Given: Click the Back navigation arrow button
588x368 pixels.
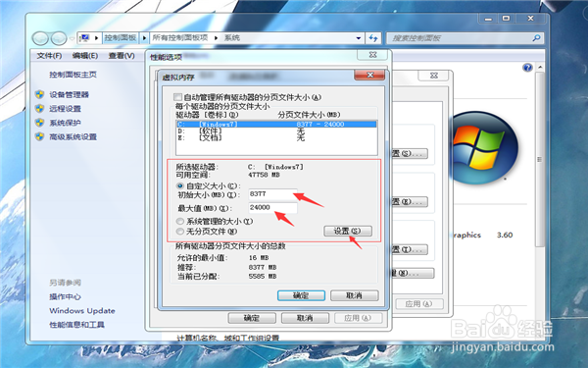Looking at the screenshot, I should 40,38.
